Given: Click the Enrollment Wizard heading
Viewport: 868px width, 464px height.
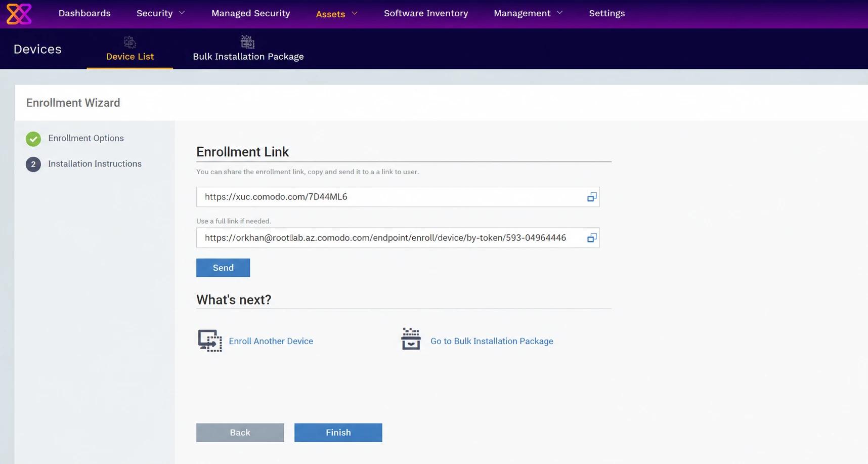Looking at the screenshot, I should 73,103.
